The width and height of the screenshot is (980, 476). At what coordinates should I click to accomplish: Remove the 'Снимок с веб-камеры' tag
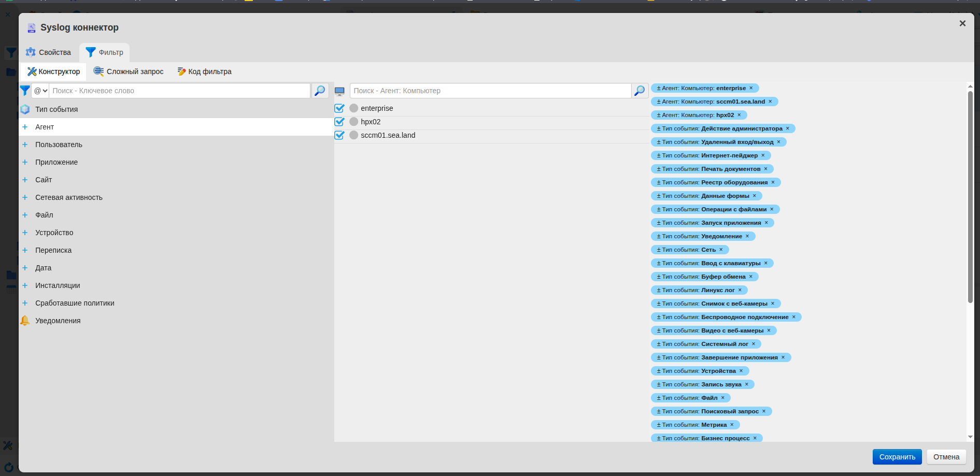[773, 304]
